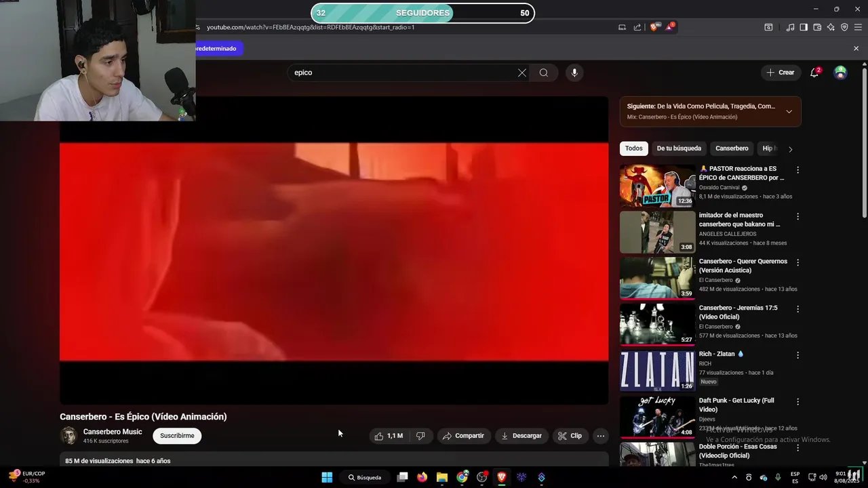Dislike the video with thumbs down

pyautogui.click(x=420, y=436)
